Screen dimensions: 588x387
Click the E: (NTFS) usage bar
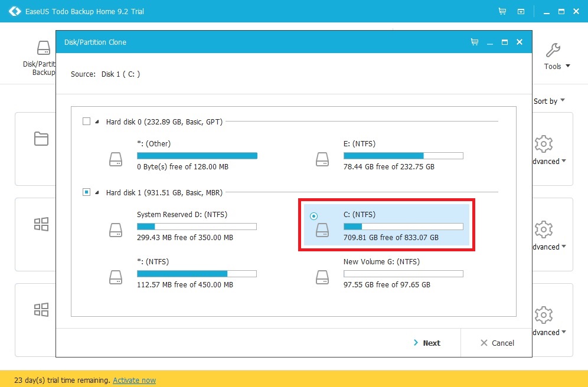click(403, 156)
